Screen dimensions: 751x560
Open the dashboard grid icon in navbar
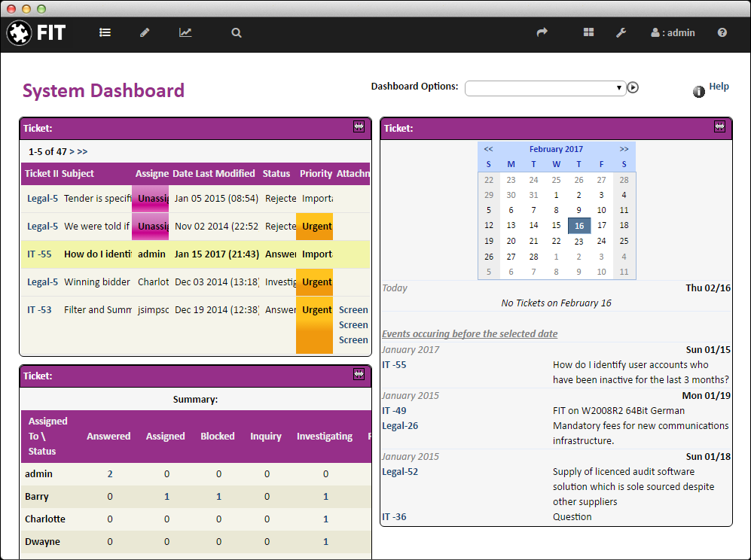click(x=588, y=32)
